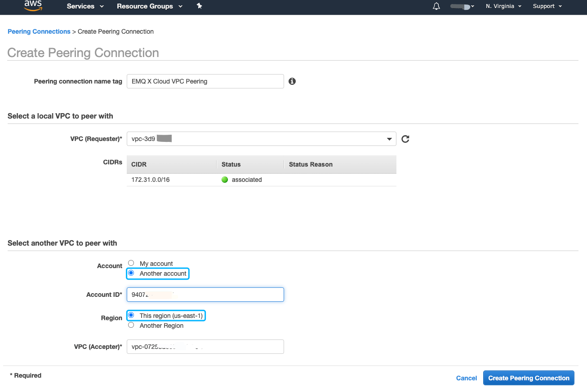
Task: Click Create Peering Connection
Action: [x=528, y=378]
